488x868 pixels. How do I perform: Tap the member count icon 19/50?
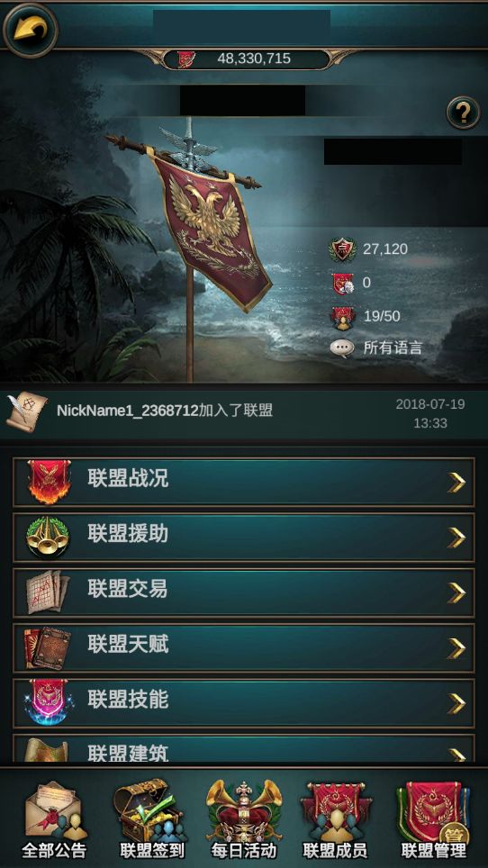[342, 317]
